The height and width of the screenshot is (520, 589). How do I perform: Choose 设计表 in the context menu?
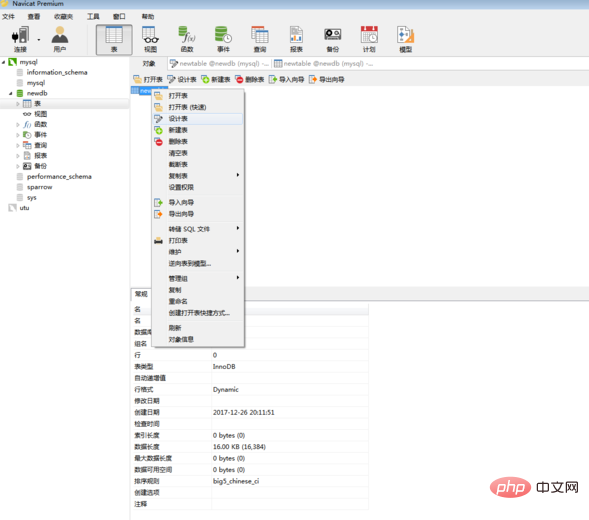click(x=198, y=119)
